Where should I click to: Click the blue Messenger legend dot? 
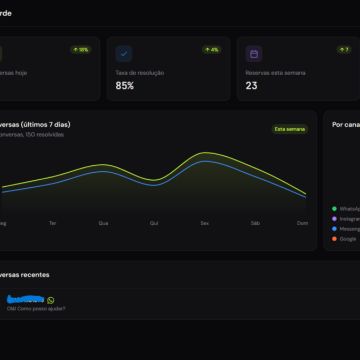[334, 229]
